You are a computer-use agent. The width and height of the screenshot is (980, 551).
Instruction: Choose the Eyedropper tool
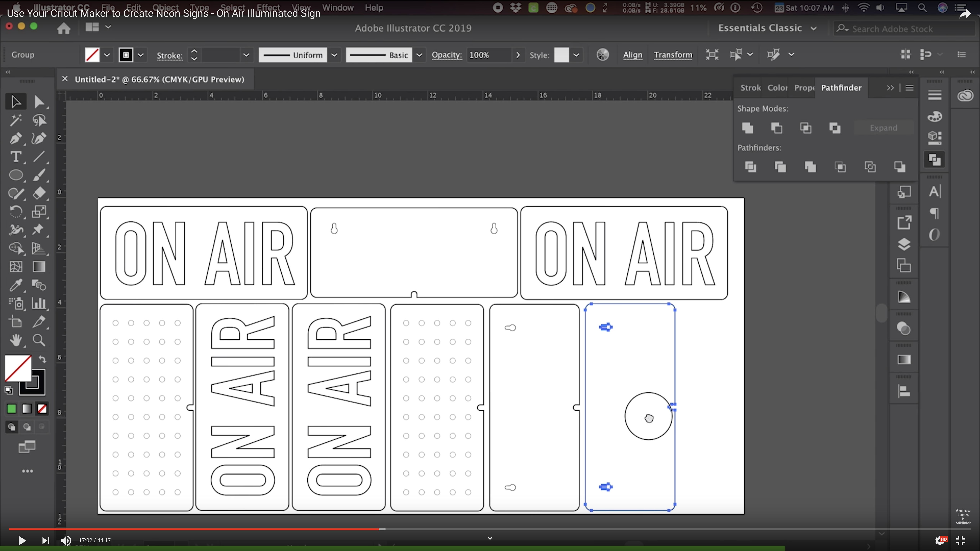(x=16, y=285)
